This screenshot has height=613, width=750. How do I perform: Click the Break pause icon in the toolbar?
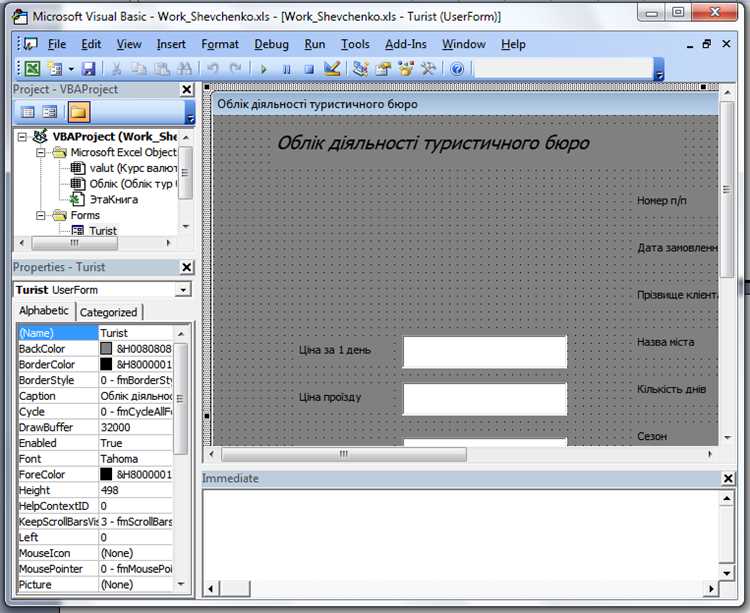click(x=286, y=70)
